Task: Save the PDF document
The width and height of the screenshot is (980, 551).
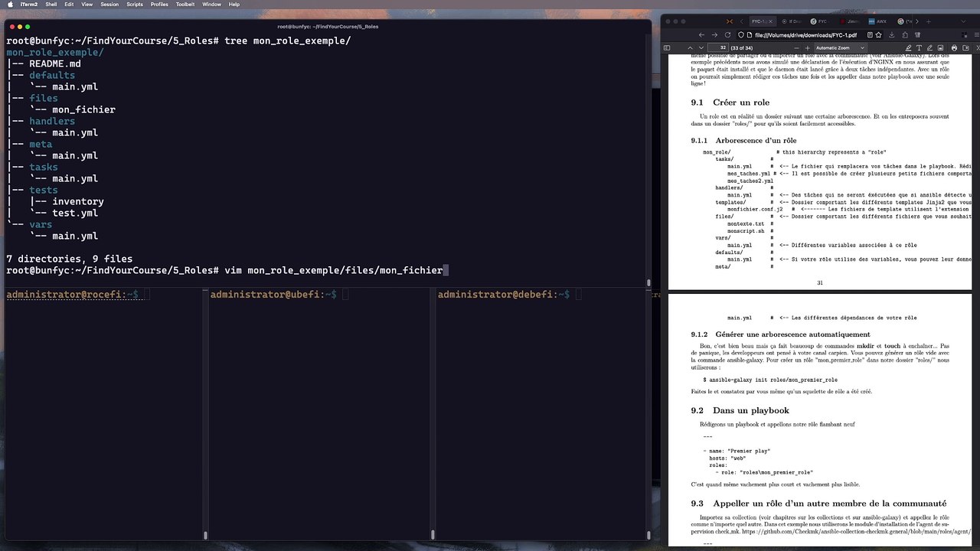Action: (965, 47)
